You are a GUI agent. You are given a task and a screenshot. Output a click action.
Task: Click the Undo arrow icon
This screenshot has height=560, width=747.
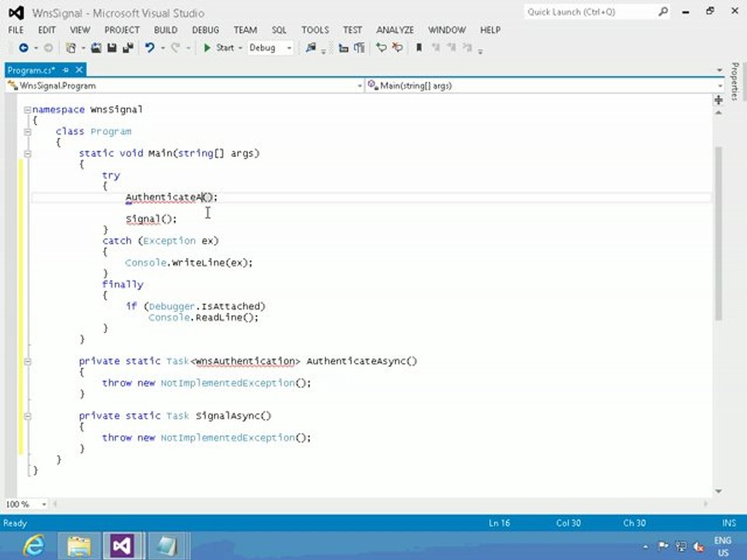(x=149, y=47)
